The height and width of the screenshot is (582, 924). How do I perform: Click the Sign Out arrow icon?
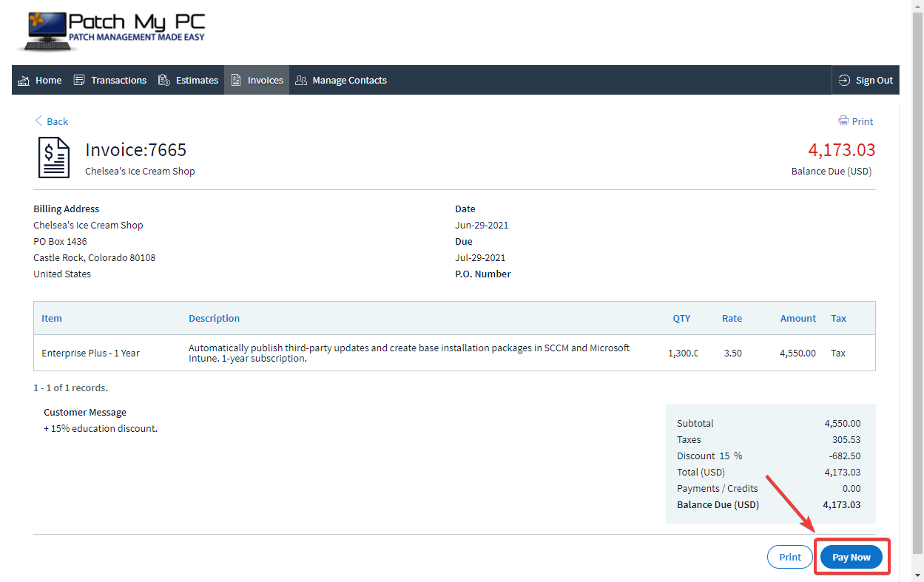[x=844, y=80]
